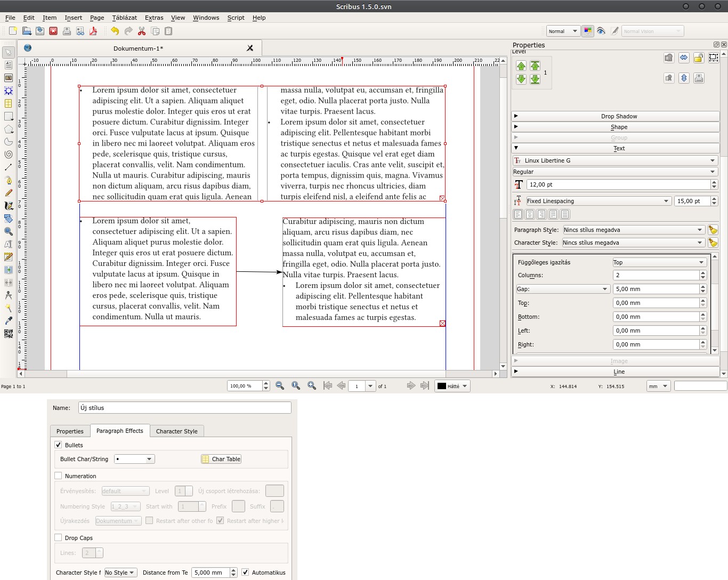The width and height of the screenshot is (728, 580).
Task: Click the lock item icon
Action: (699, 58)
